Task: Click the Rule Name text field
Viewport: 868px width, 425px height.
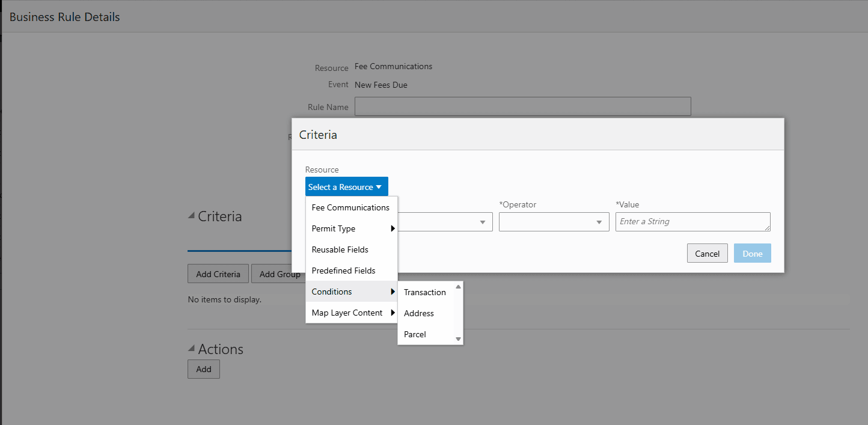Action: click(x=522, y=106)
